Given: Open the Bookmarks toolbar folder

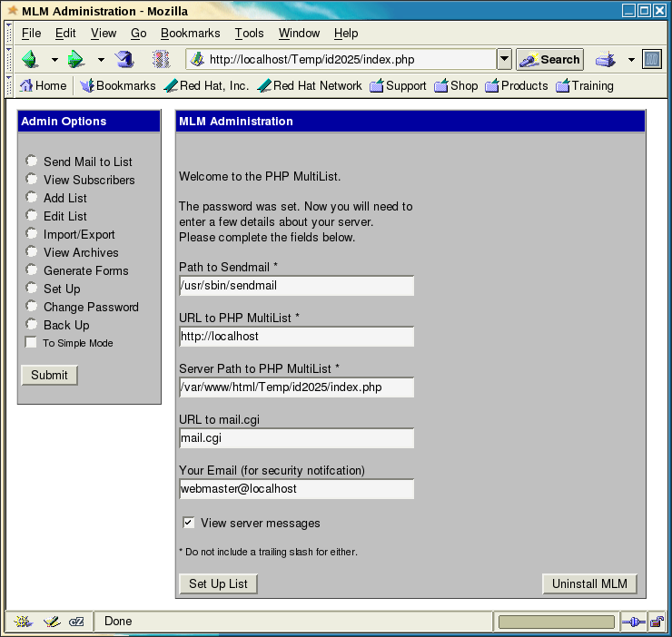Looking at the screenshot, I should [x=118, y=85].
